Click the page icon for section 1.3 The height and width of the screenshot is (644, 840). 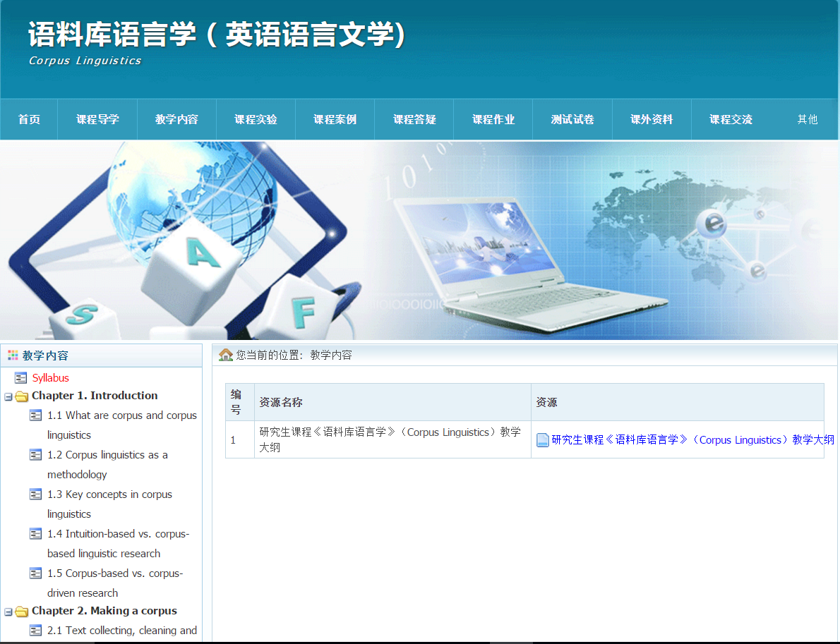click(36, 494)
